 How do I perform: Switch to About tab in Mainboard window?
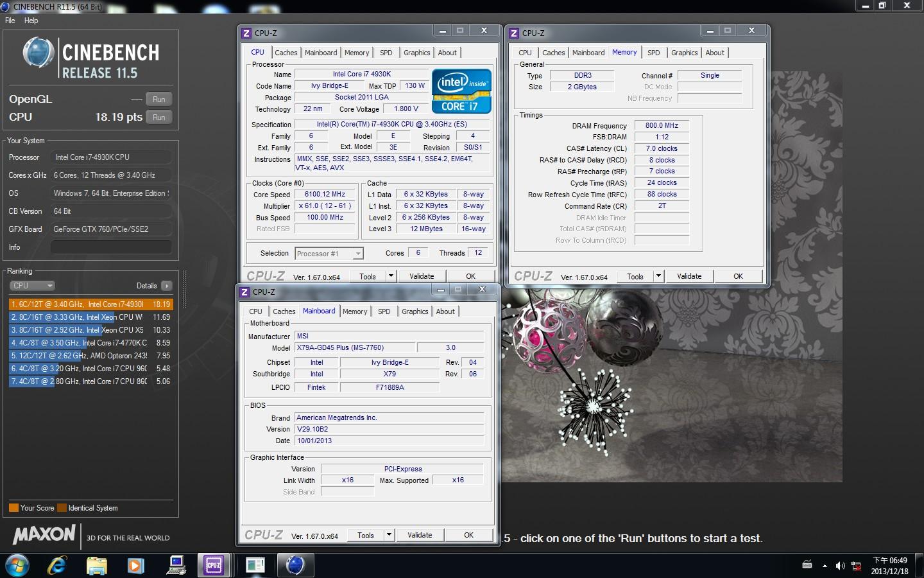pyautogui.click(x=445, y=312)
